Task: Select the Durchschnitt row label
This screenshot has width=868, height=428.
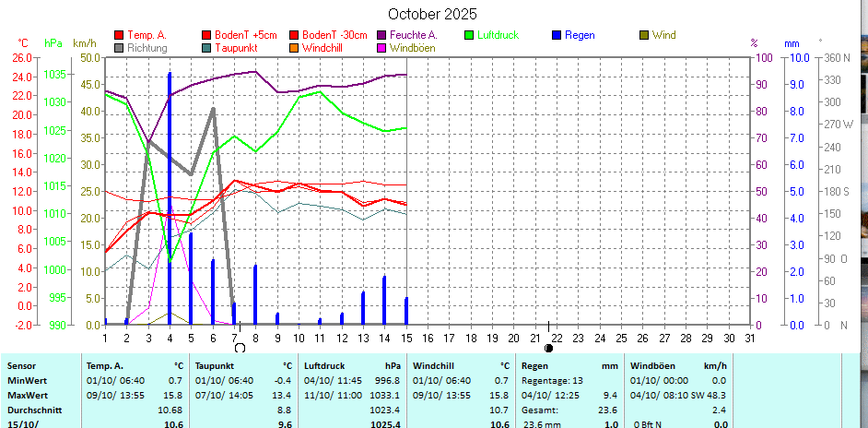Action: click(34, 410)
